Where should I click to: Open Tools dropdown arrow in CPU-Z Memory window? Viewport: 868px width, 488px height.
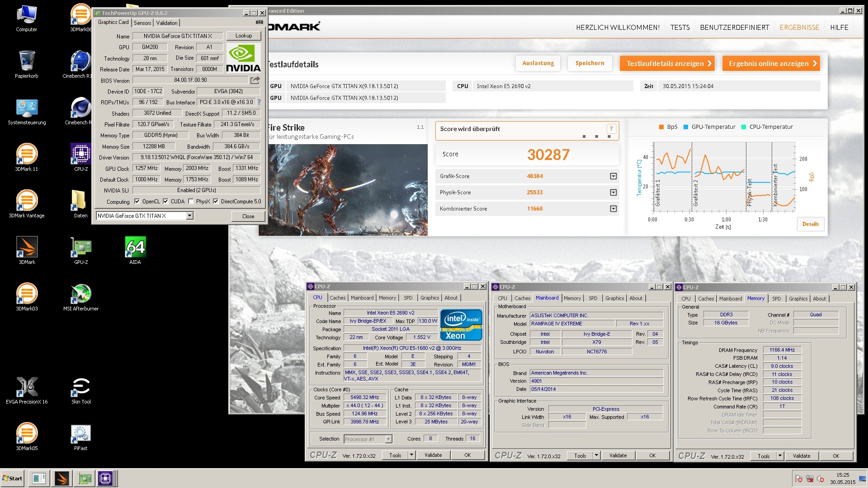point(780,456)
